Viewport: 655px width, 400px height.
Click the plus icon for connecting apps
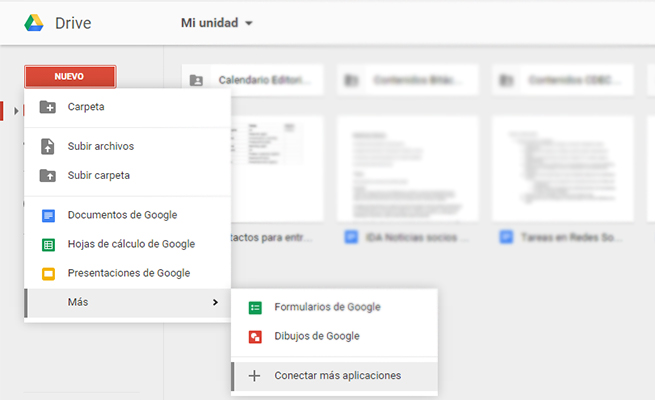click(x=254, y=376)
